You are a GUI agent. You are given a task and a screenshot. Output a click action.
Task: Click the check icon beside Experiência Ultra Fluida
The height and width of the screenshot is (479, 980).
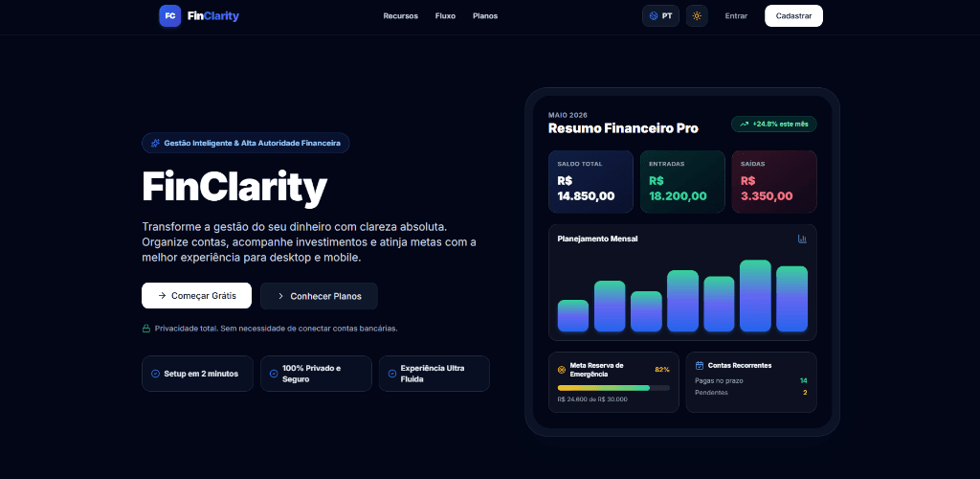click(392, 374)
